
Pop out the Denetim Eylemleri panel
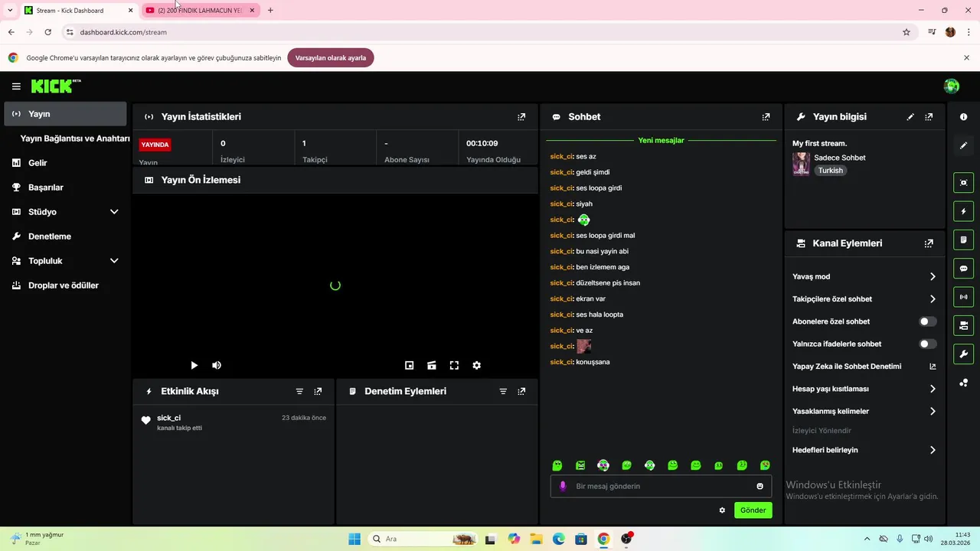coord(521,391)
